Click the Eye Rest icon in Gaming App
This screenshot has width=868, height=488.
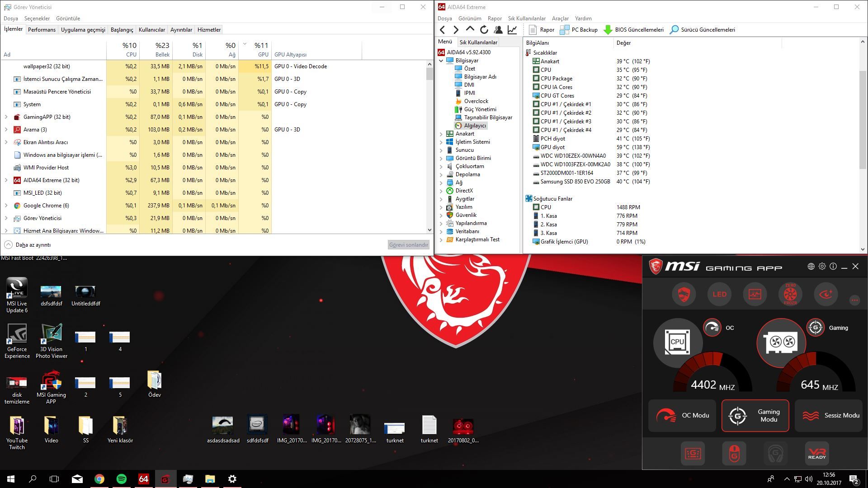pos(826,294)
